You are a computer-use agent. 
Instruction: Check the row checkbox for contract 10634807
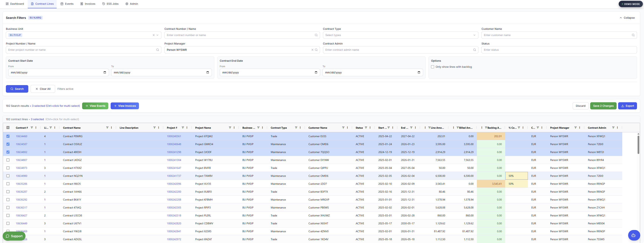[8, 160]
